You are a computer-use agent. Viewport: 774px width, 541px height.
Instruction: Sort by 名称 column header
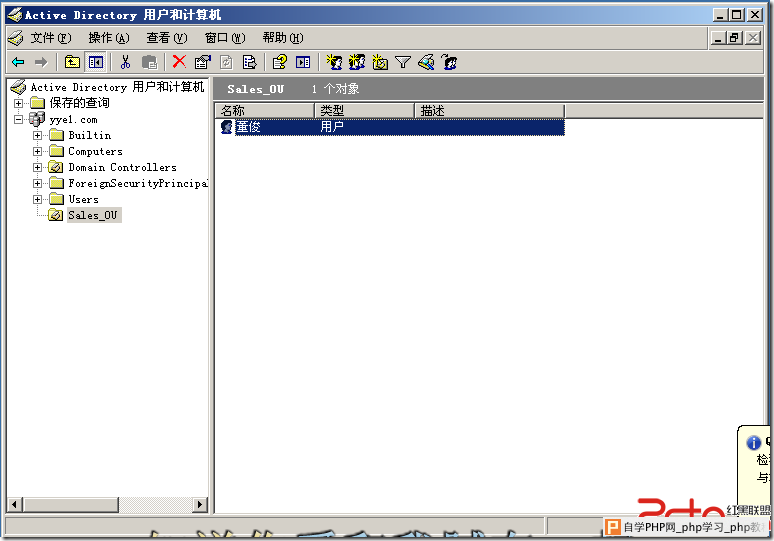(x=265, y=111)
